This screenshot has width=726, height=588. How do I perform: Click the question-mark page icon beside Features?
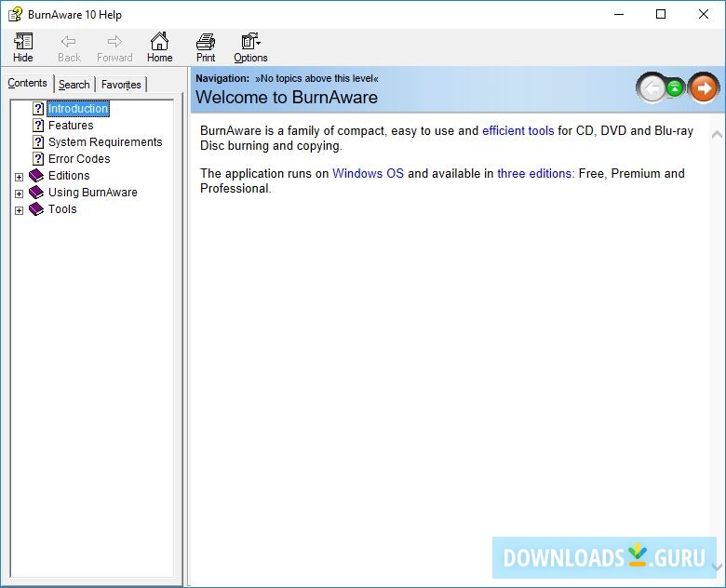pyautogui.click(x=38, y=126)
